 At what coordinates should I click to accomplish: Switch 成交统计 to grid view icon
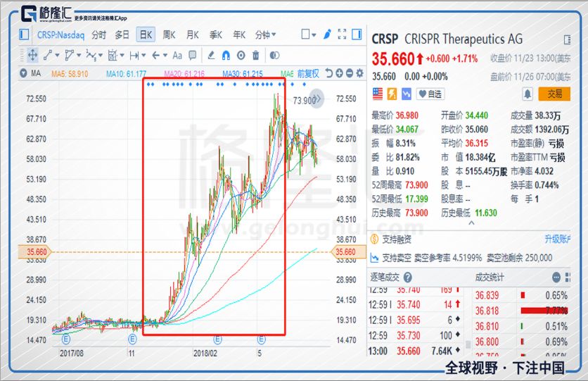pyautogui.click(x=568, y=277)
